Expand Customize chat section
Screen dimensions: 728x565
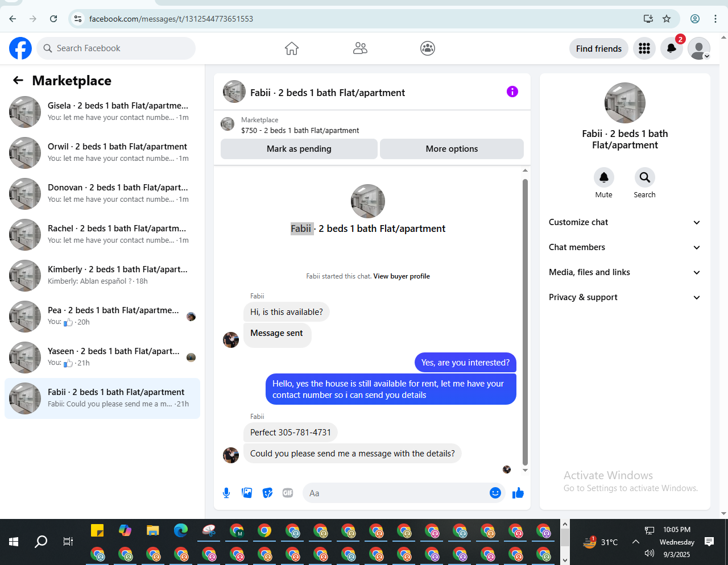(x=624, y=222)
